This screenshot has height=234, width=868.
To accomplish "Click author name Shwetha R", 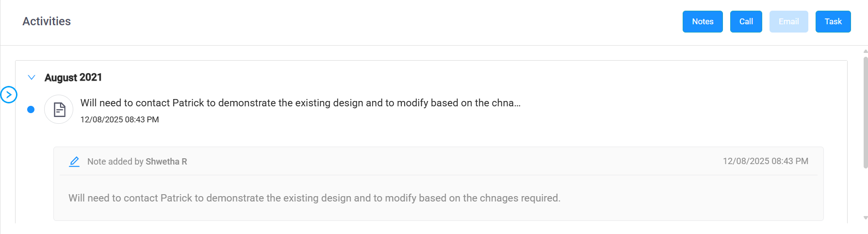I will pyautogui.click(x=166, y=162).
